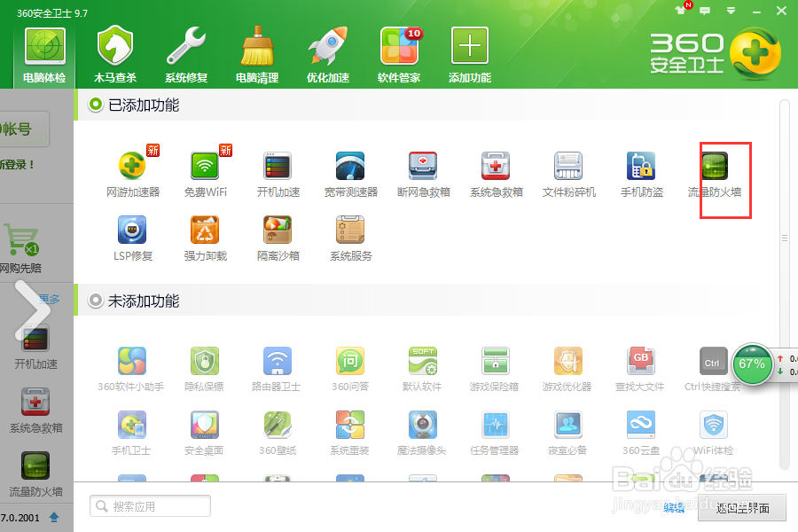Click the sidebar right-arrow chevron

click(33, 310)
